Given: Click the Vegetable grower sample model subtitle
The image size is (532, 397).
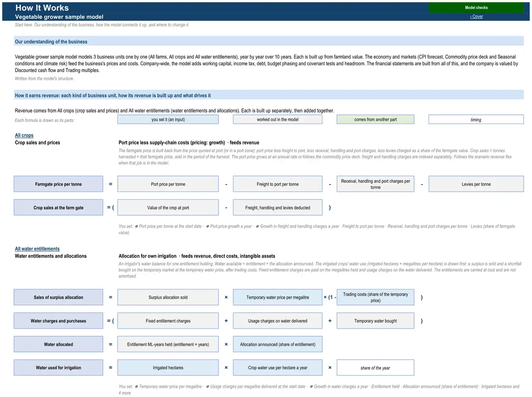Looking at the screenshot, I should [59, 17].
